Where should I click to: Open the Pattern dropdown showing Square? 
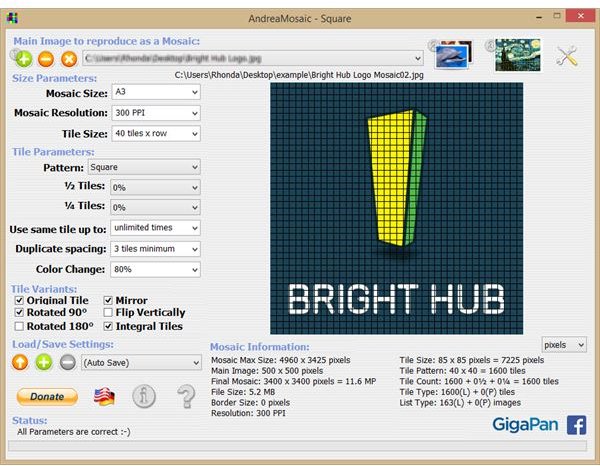(144, 167)
